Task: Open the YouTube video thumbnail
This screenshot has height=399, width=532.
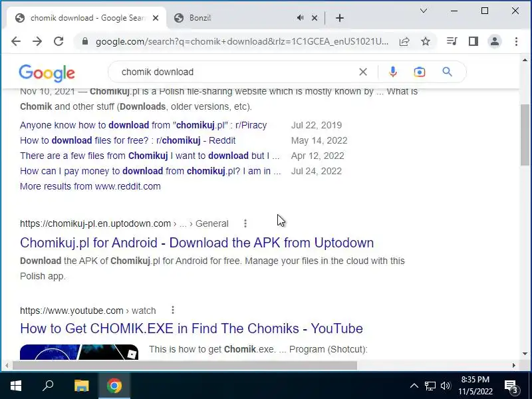Action: 79,352
